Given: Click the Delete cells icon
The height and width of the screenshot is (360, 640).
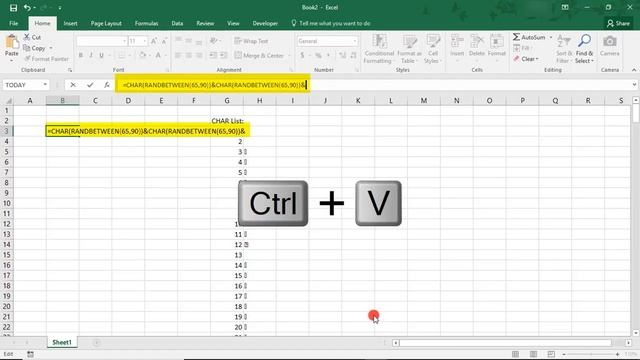Looking at the screenshot, I should tap(476, 42).
